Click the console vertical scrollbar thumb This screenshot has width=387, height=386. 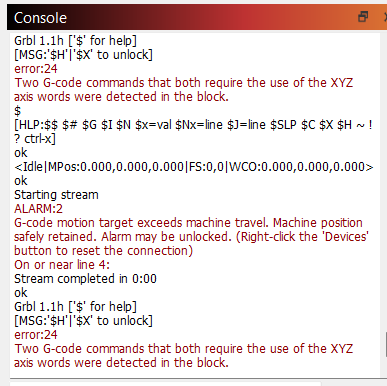click(386, 345)
